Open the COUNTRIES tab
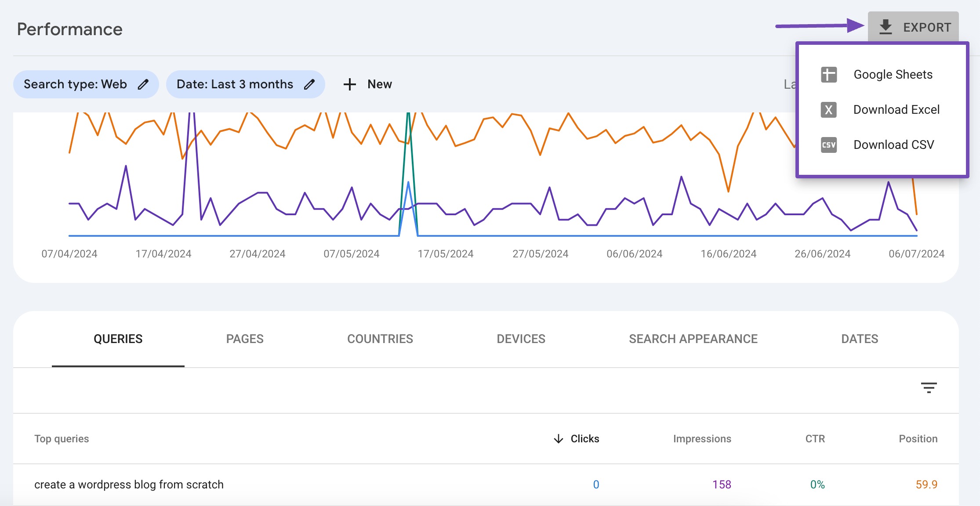 point(380,339)
